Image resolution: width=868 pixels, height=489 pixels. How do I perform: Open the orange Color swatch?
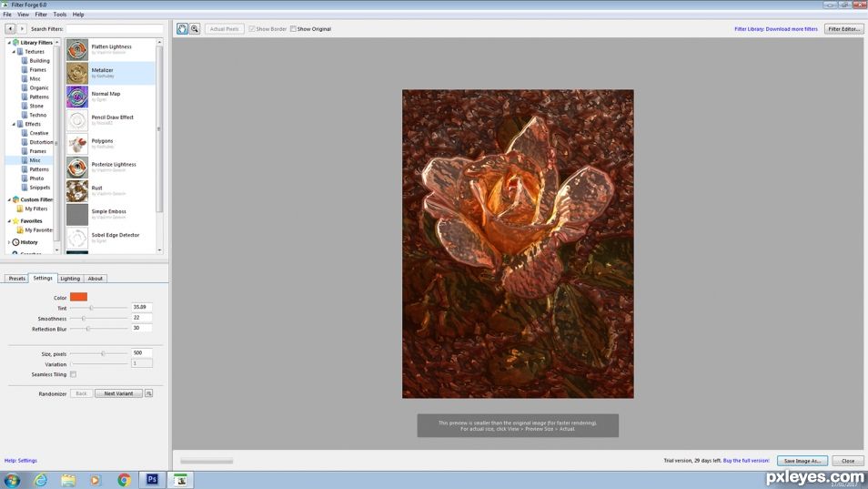(x=78, y=298)
